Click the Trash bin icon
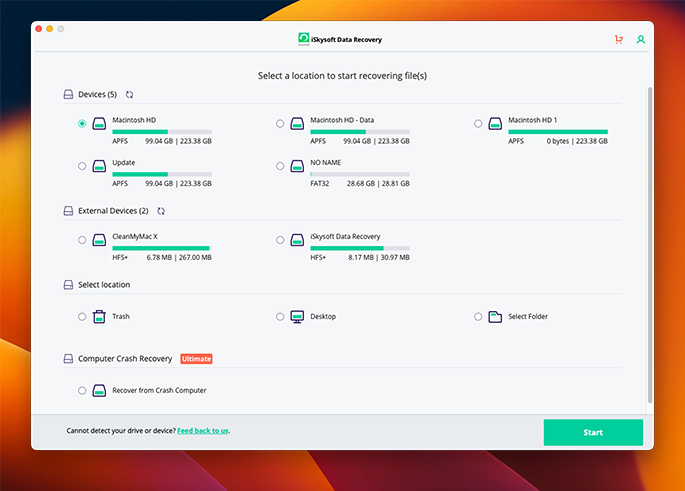The width and height of the screenshot is (685, 491). click(99, 316)
